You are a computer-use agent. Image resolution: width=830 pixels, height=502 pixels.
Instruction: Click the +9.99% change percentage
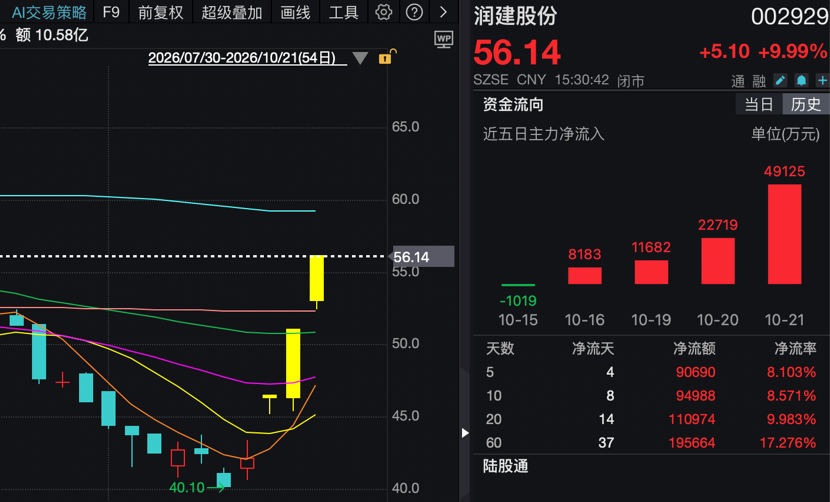(792, 52)
